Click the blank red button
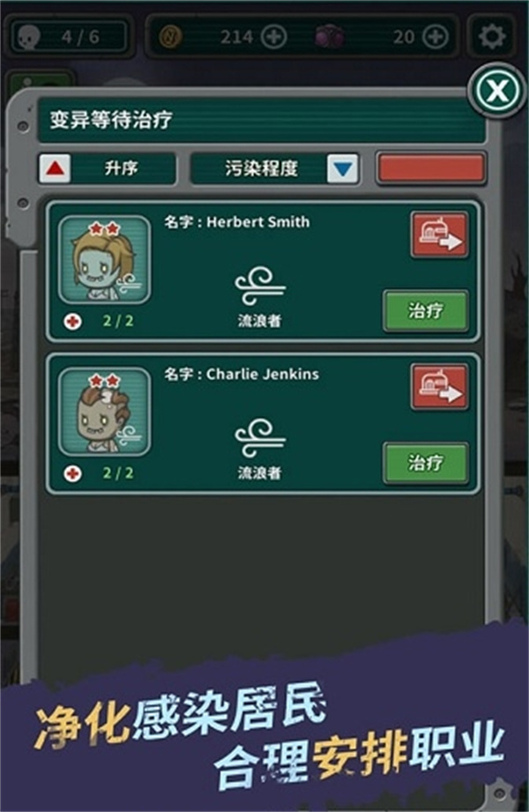529x812 pixels. (x=431, y=168)
